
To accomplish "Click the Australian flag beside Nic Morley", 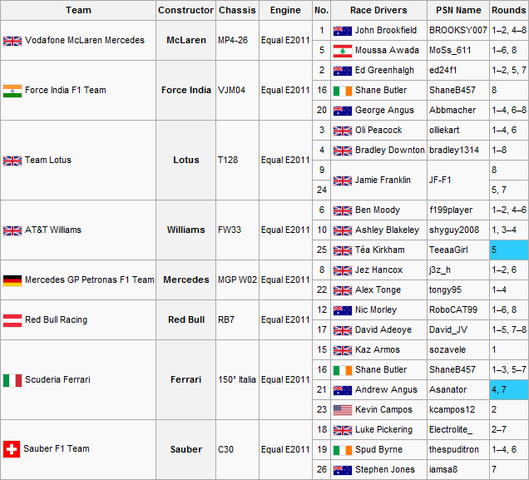I will click(342, 310).
